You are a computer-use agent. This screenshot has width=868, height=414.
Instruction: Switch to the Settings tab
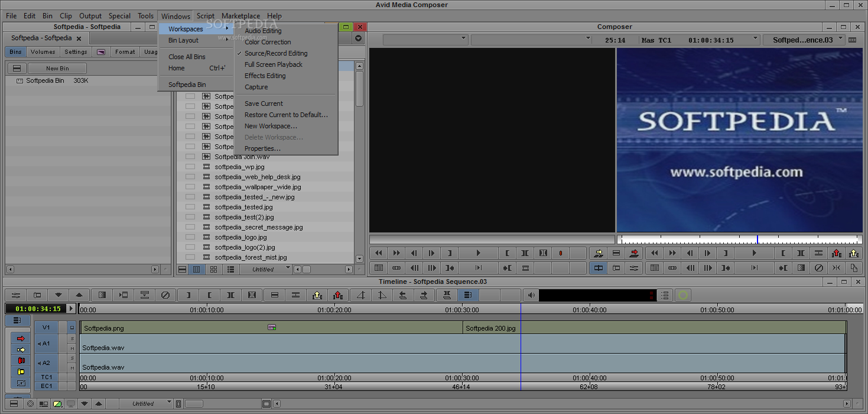pyautogui.click(x=76, y=52)
